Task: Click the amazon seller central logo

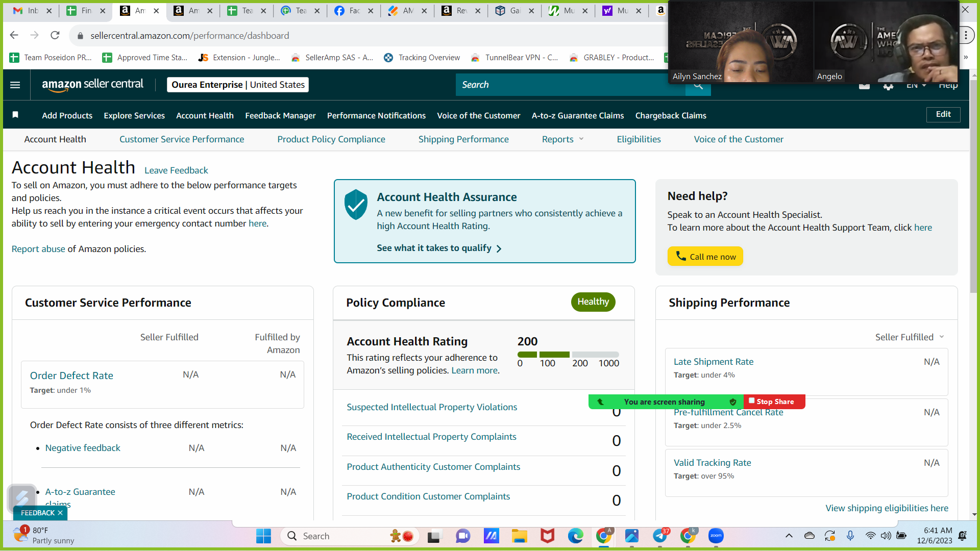Action: 92,85
